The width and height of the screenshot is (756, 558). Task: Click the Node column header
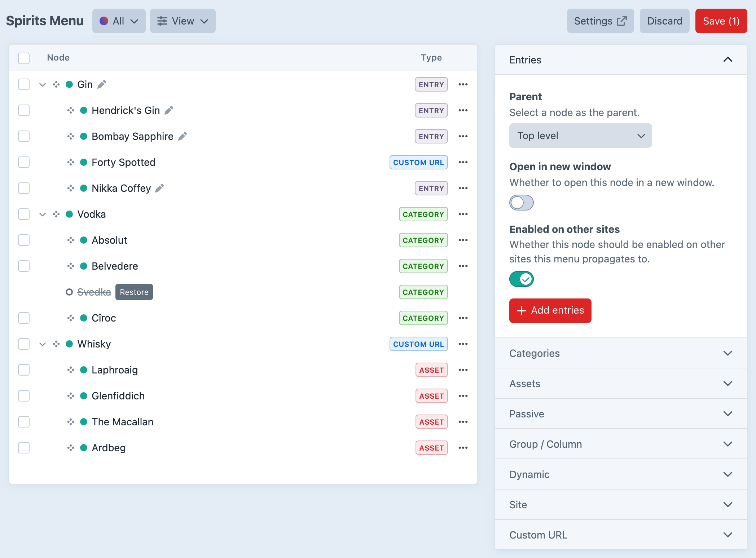[58, 58]
